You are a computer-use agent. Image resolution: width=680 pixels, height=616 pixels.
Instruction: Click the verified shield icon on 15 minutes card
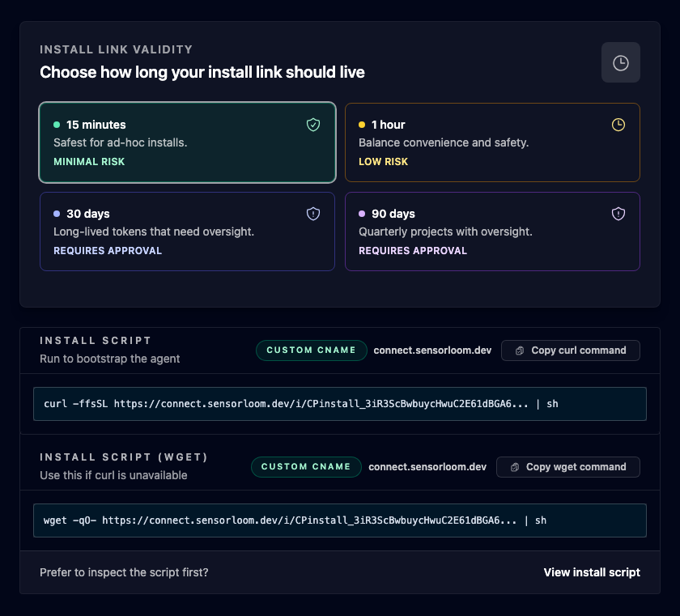(313, 125)
